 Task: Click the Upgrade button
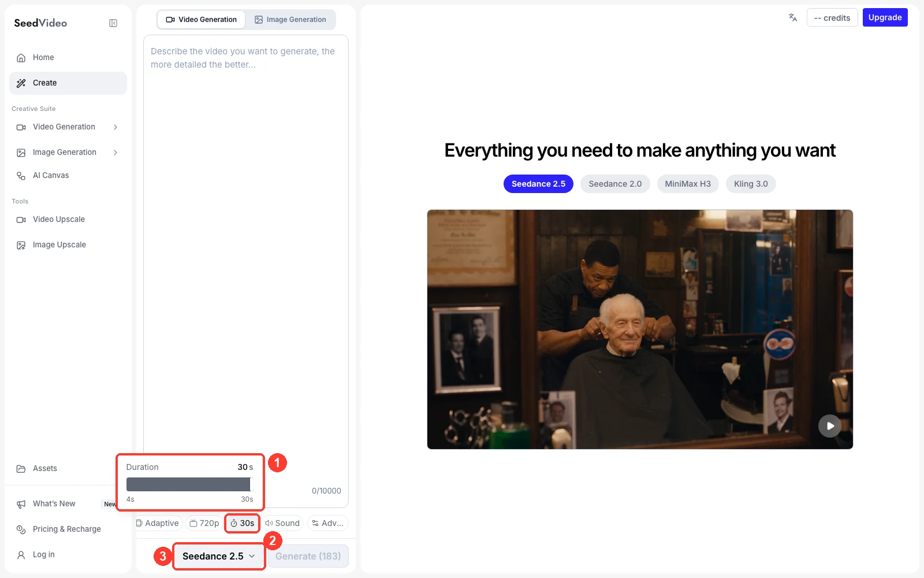click(x=885, y=17)
